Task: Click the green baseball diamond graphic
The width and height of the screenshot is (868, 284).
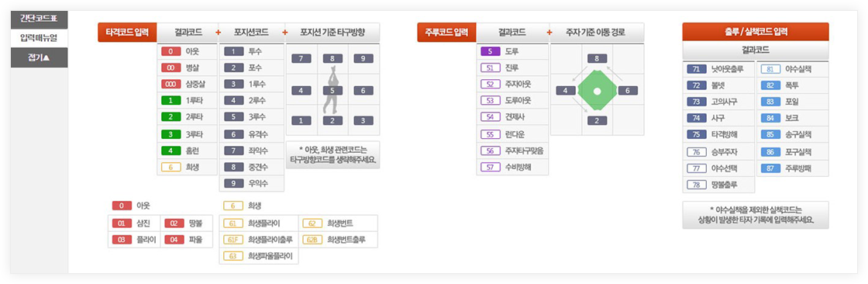Action: click(x=597, y=90)
